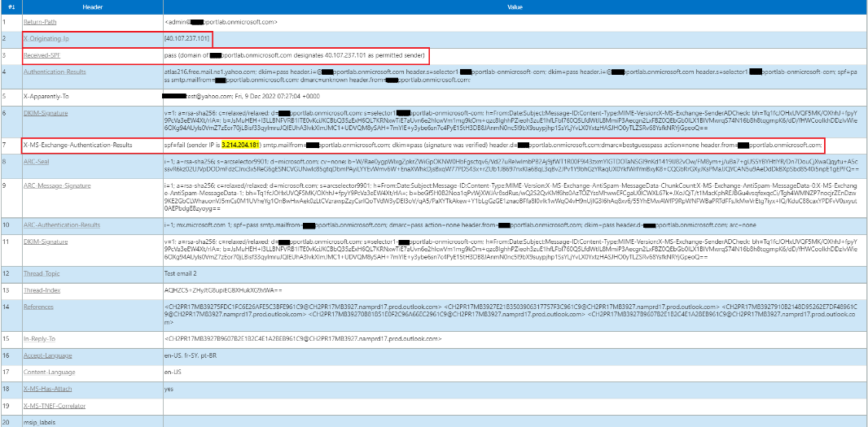This screenshot has width=868, height=427.
Task: Click the Thread-Index value starting with AQHZC5
Action: [224, 290]
